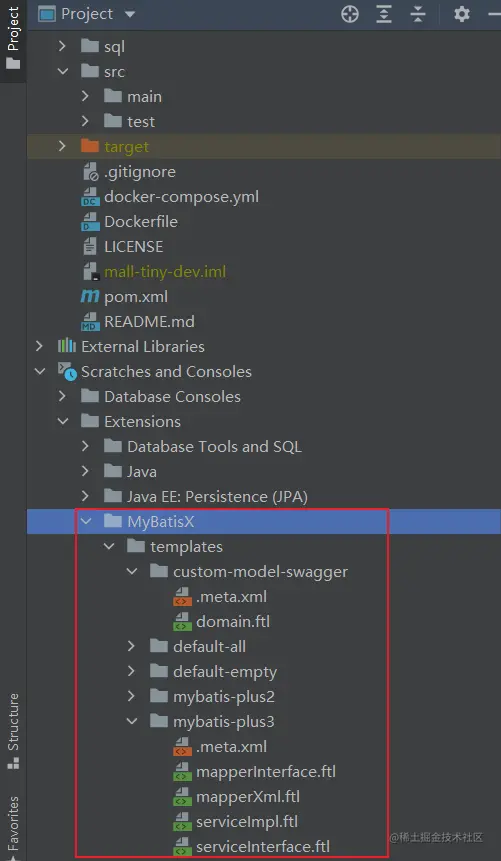Select the domain.ftl file name
501x861 pixels.
(x=233, y=622)
